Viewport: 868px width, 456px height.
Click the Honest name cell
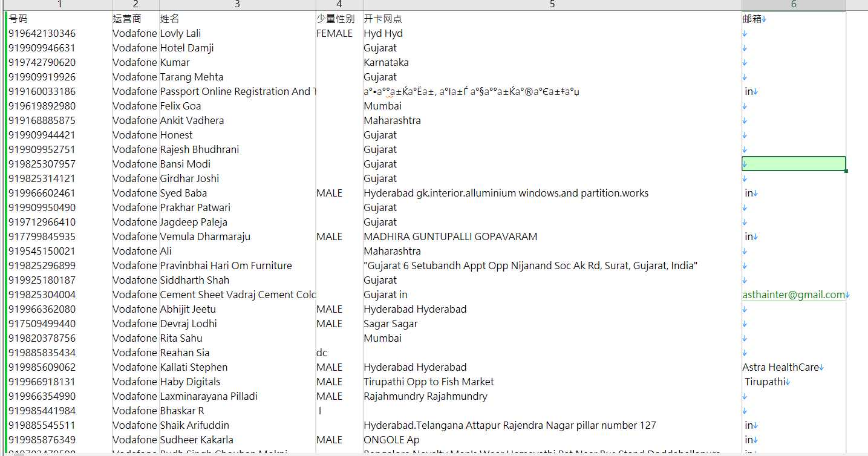[x=237, y=135]
